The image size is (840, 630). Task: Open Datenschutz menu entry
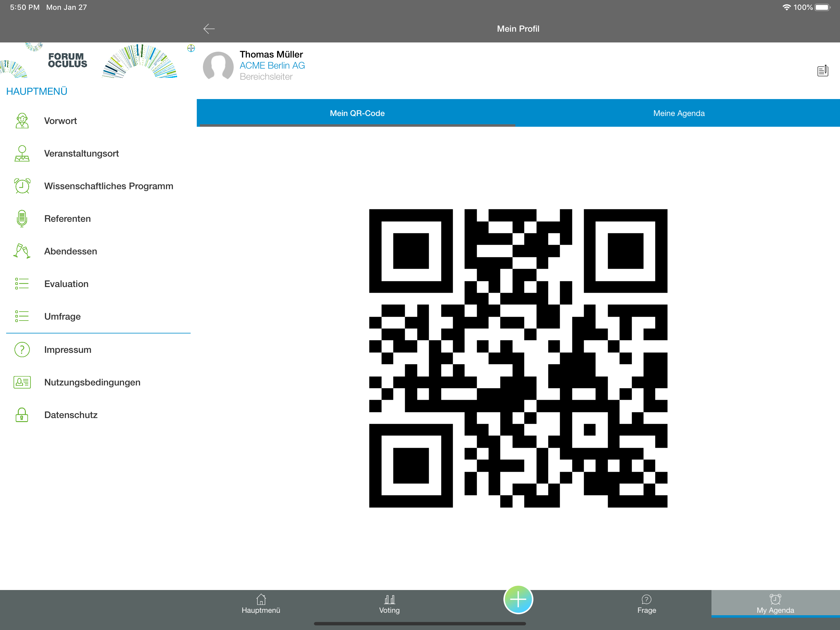[98, 415]
